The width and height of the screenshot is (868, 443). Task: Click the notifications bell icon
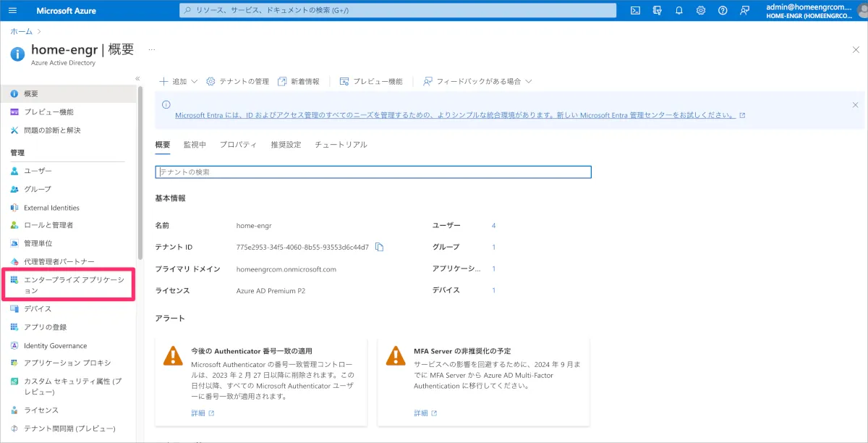678,11
